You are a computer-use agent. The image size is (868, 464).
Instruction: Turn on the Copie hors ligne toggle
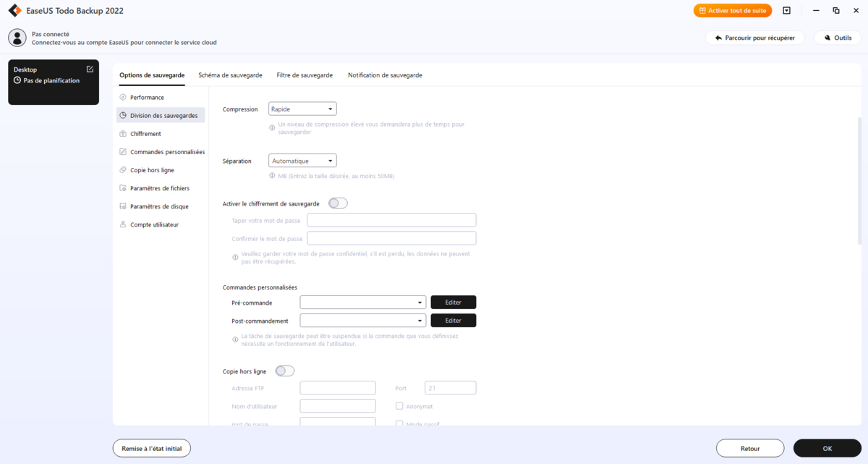[x=285, y=371]
